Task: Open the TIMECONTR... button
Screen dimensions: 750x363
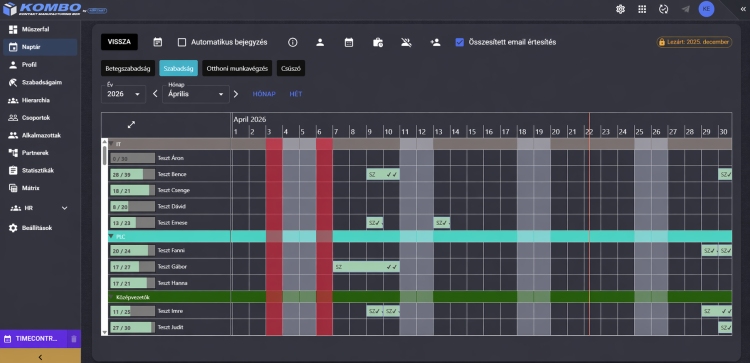Action: point(34,339)
